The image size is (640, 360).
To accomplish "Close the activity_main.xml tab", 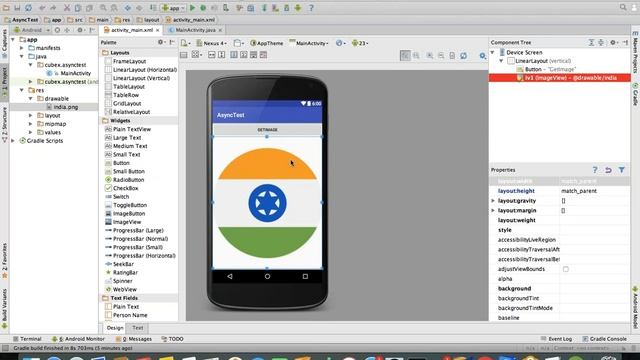I will [158, 30].
